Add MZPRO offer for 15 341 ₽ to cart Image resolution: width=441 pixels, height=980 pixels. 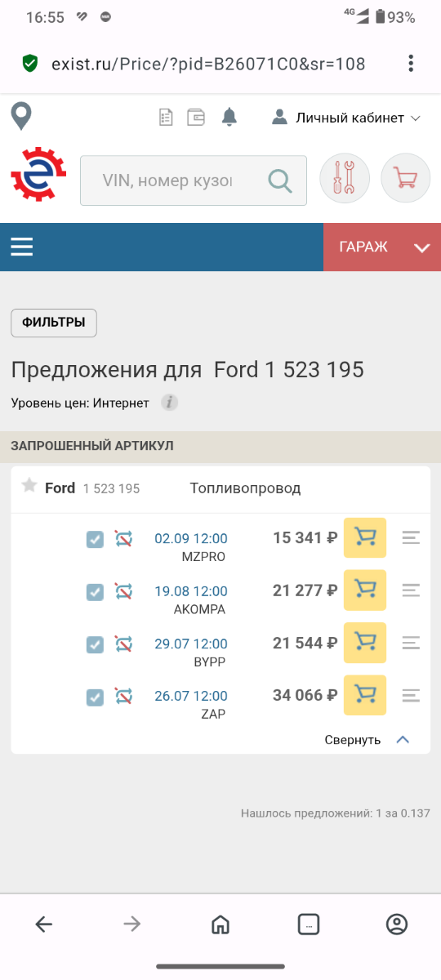(x=365, y=538)
